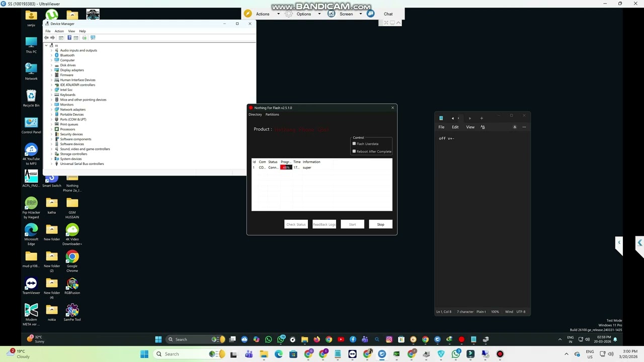Stop the flashing process
The width and height of the screenshot is (644, 362).
point(380,224)
